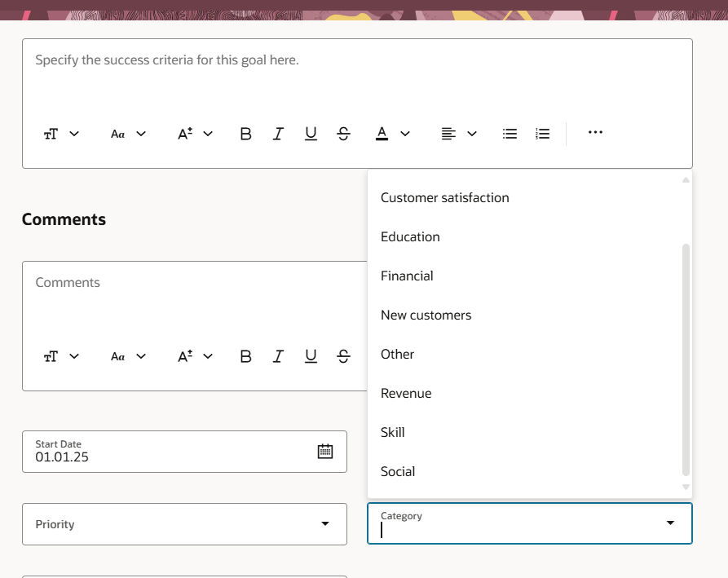The height and width of the screenshot is (578, 728).
Task: Click category list scrollbar thumb
Action: 686,360
